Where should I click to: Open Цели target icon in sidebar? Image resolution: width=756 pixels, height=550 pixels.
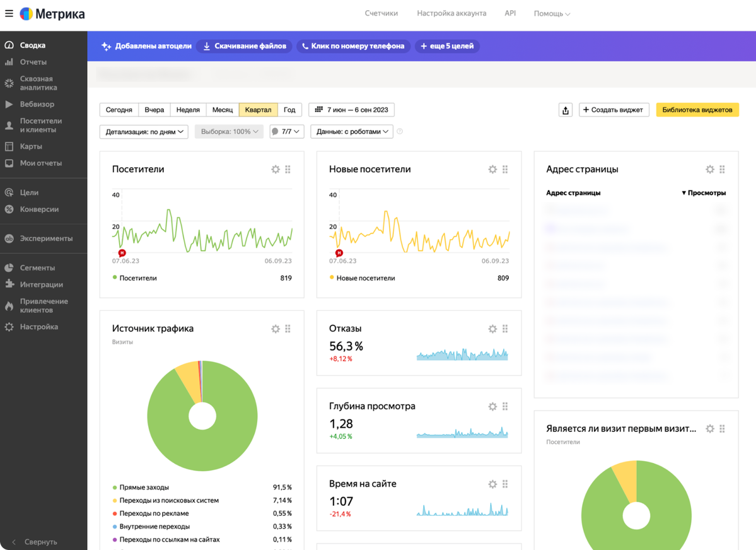pos(9,192)
